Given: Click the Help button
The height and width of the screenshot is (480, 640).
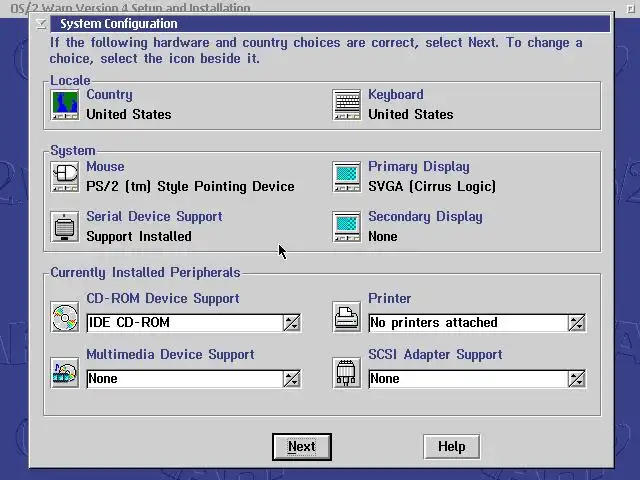Looking at the screenshot, I should (451, 447).
